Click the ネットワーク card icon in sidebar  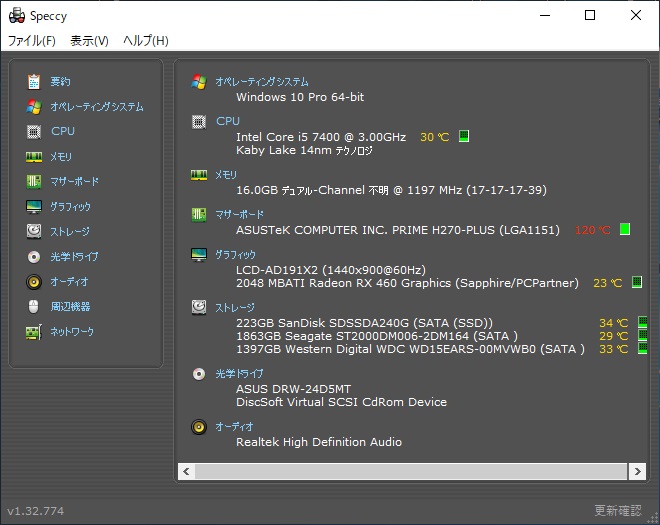[x=34, y=332]
